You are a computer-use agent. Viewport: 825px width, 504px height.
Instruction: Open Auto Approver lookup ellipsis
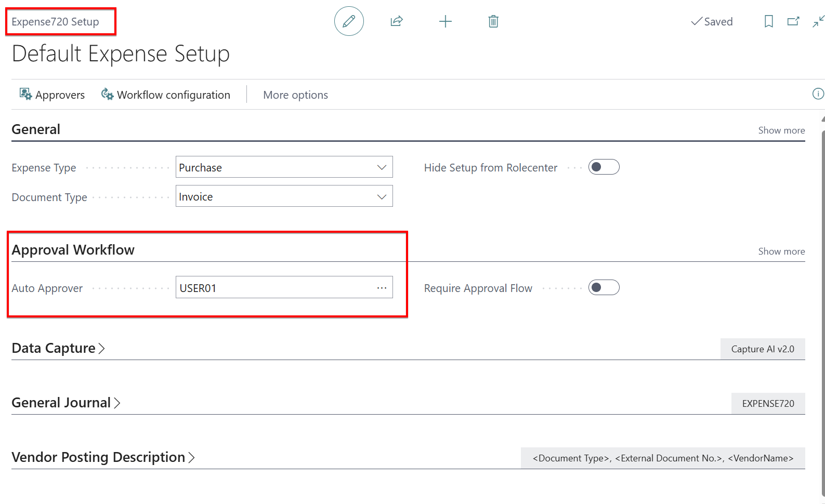coord(382,288)
